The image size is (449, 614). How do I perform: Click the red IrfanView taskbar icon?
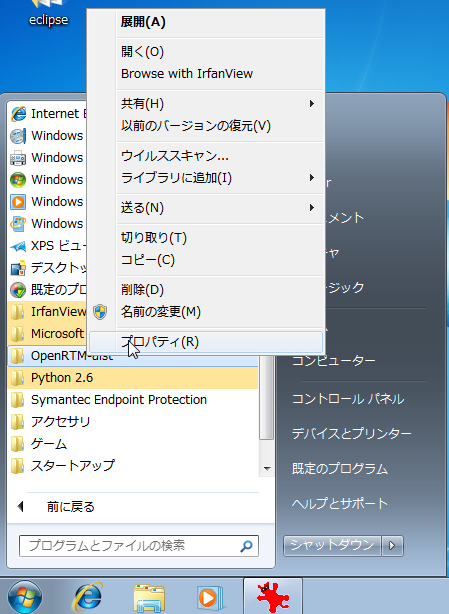point(273,597)
